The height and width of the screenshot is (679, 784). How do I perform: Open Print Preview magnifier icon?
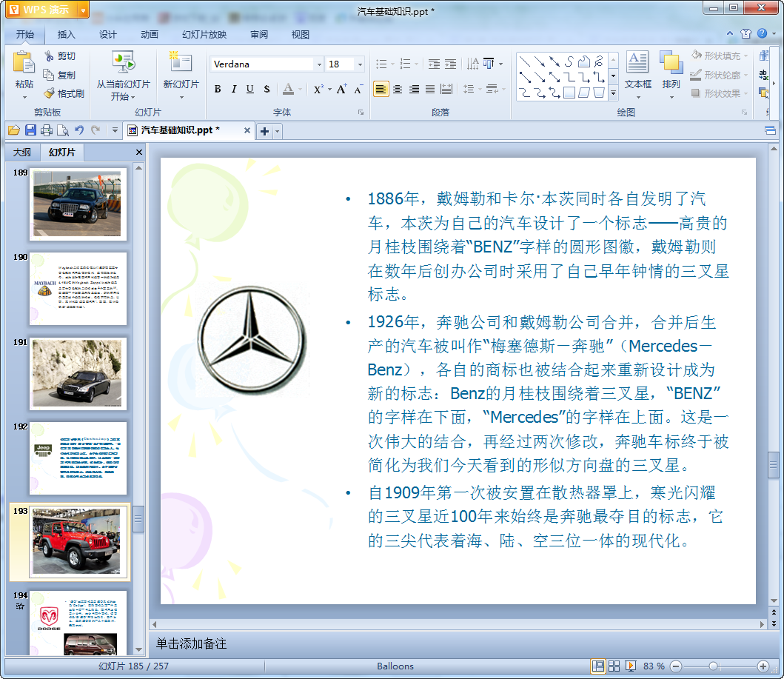63,130
